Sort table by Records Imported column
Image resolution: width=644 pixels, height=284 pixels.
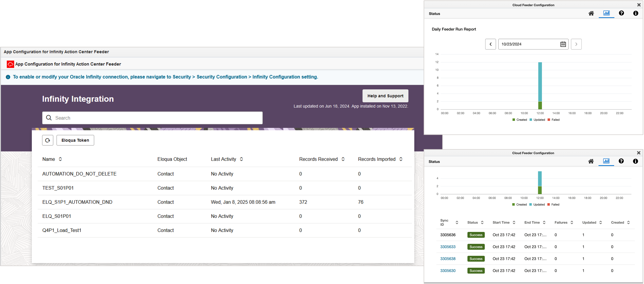[x=401, y=159]
